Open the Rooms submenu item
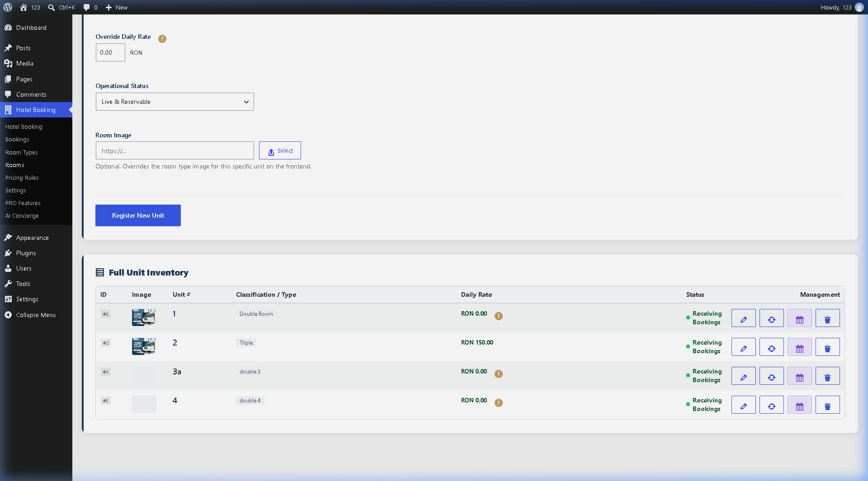Image resolution: width=868 pixels, height=481 pixels. [15, 165]
